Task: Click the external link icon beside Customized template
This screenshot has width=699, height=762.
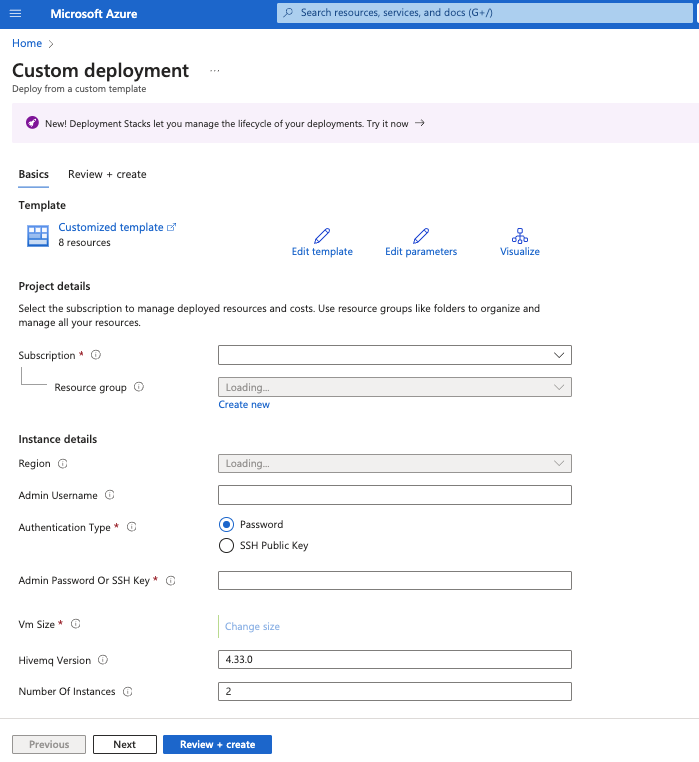Action: 171,227
